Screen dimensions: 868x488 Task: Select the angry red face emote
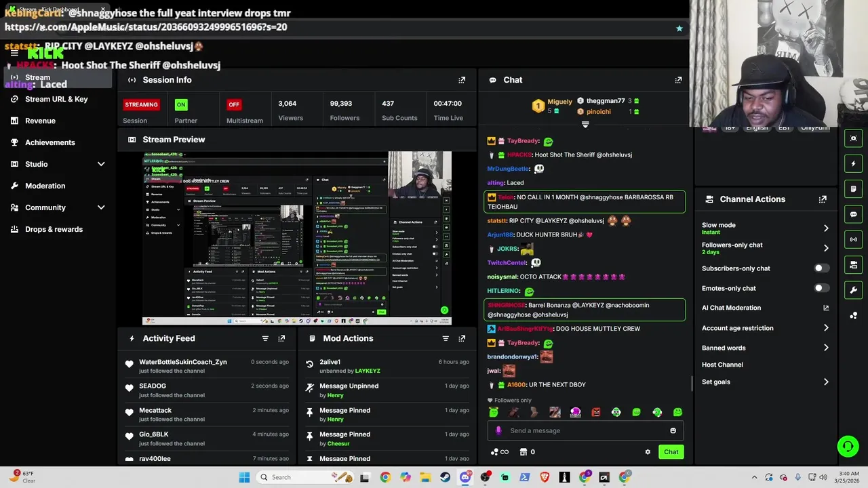click(x=595, y=412)
